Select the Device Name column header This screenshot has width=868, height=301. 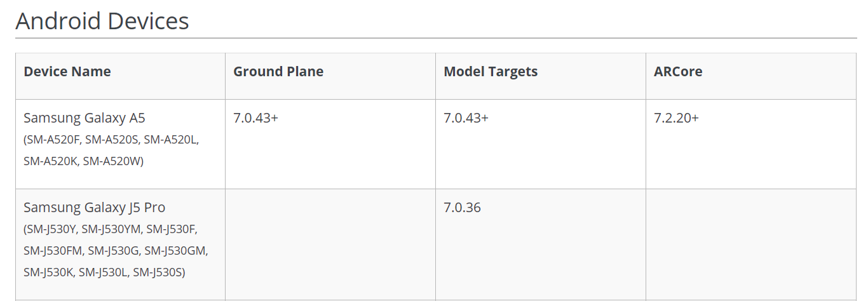(67, 72)
